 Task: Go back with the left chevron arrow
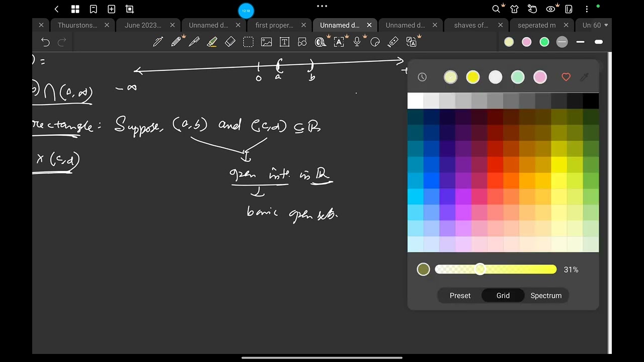pyautogui.click(x=56, y=9)
